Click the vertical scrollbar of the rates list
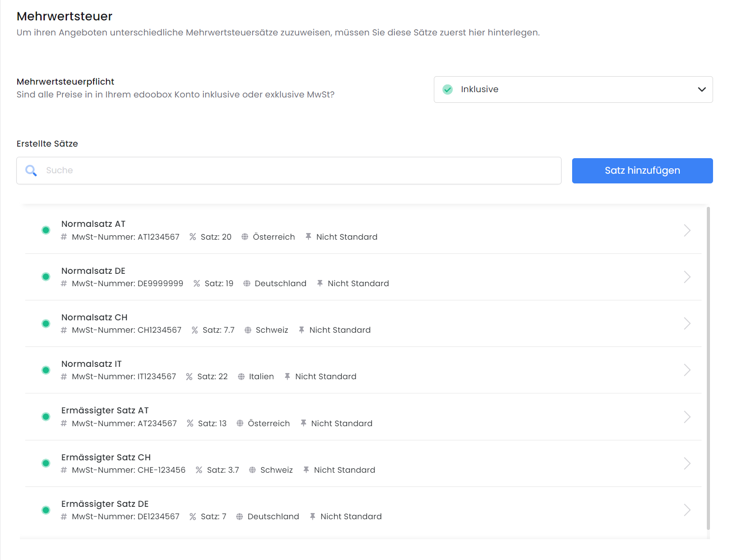Viewport: 729px width, 560px height. (708, 368)
